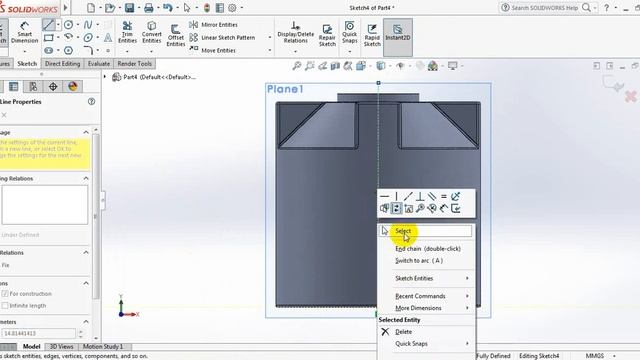640x360 pixels.
Task: Select the Polygon sketch tool
Action: [69, 51]
